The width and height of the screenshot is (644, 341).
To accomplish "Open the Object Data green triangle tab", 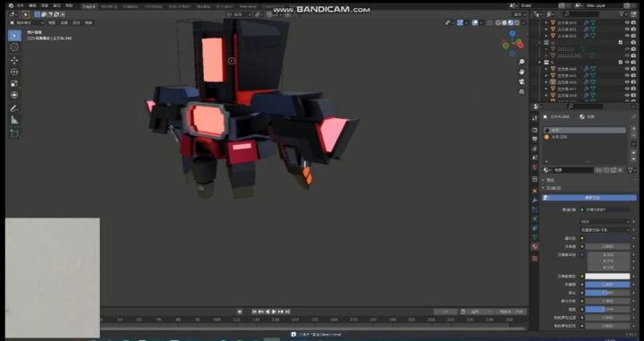I will pyautogui.click(x=534, y=237).
